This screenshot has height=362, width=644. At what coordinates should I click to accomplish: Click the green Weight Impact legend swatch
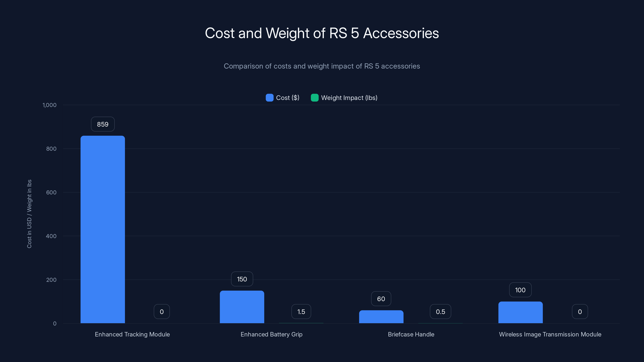pos(315,98)
